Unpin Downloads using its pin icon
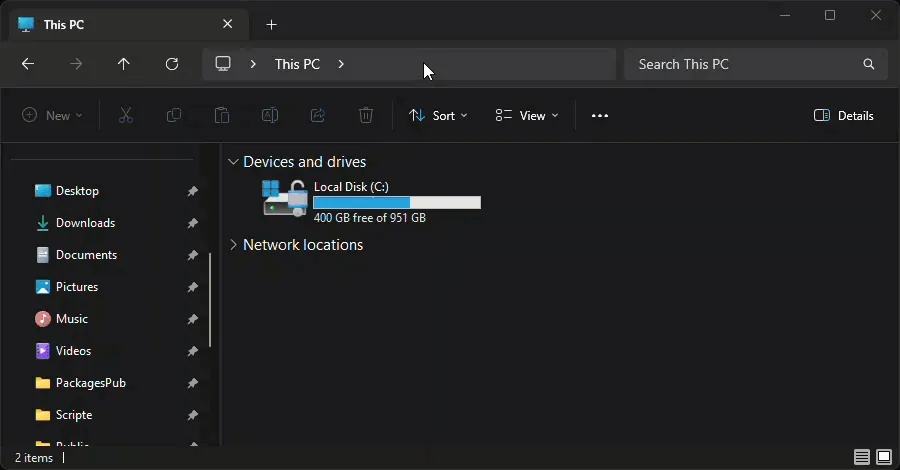This screenshot has width=900, height=470. point(192,223)
